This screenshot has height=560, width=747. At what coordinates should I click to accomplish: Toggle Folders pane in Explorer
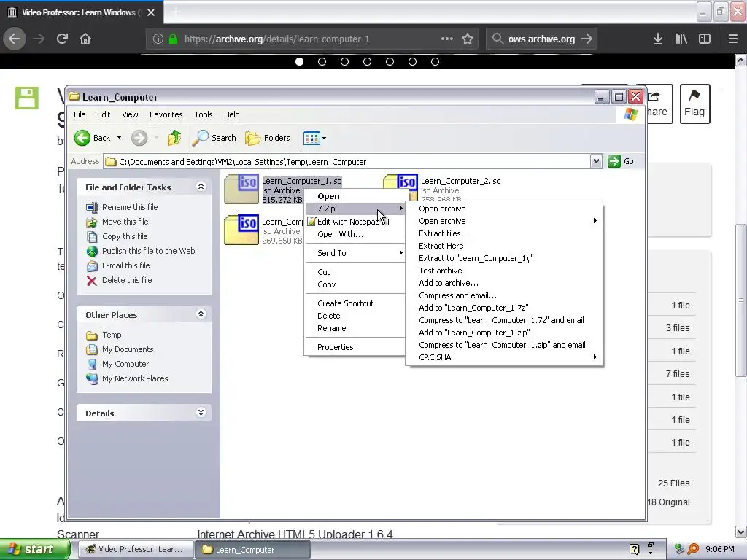268,138
